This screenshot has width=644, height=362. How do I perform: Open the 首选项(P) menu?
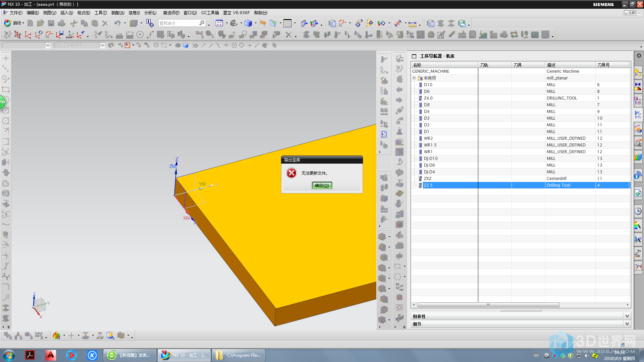(171, 13)
